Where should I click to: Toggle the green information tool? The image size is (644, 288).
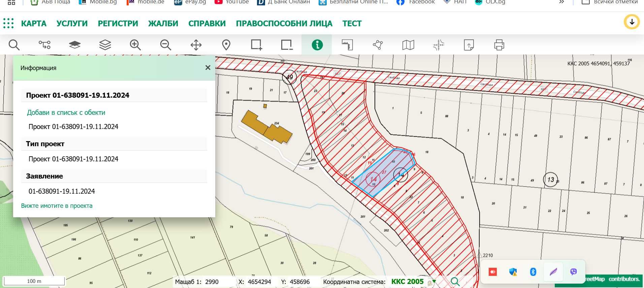tap(317, 45)
